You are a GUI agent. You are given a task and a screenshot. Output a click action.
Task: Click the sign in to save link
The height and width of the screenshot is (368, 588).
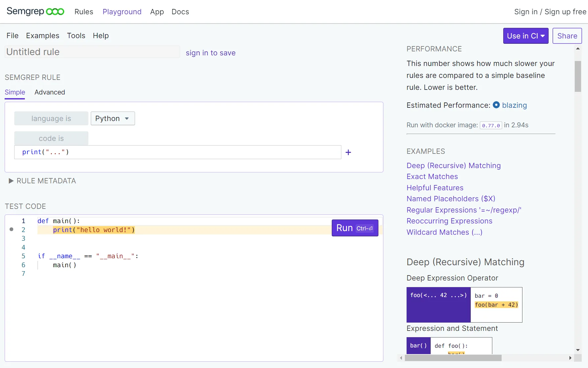pyautogui.click(x=211, y=53)
